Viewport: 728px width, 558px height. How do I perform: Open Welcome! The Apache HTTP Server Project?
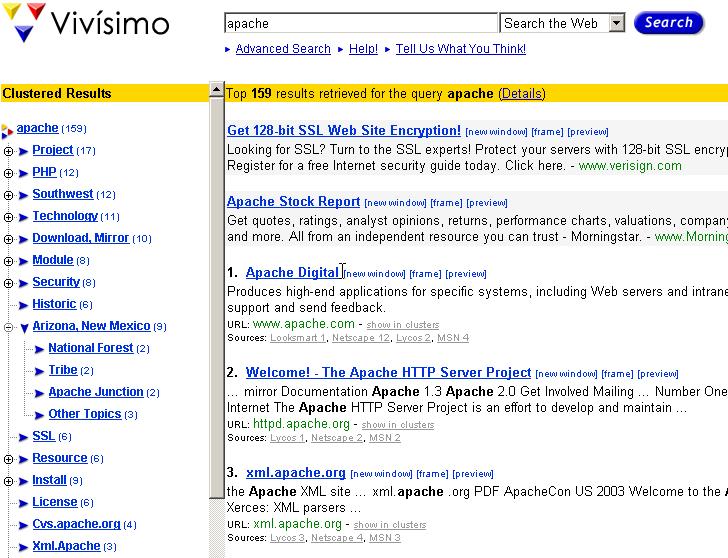[x=388, y=372]
